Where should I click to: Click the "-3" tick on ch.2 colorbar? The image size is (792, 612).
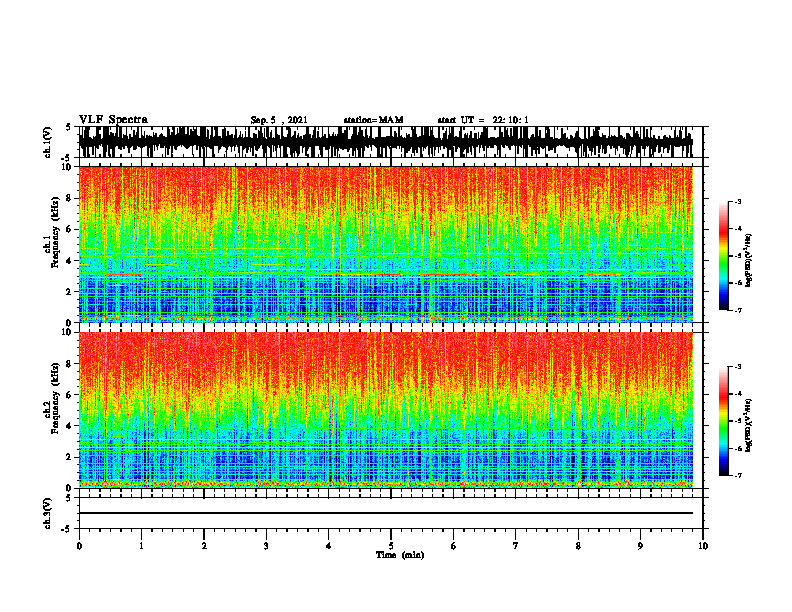coord(738,367)
